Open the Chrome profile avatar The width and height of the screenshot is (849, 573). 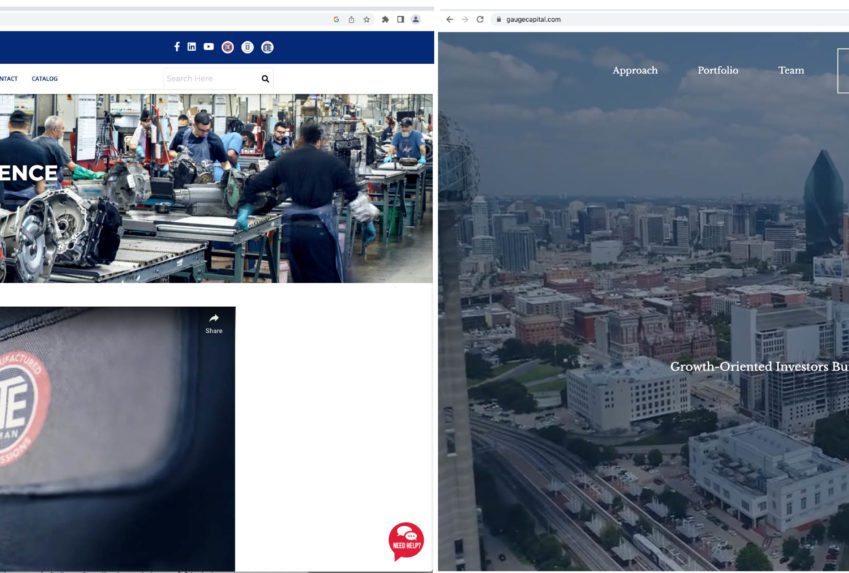pos(416,19)
